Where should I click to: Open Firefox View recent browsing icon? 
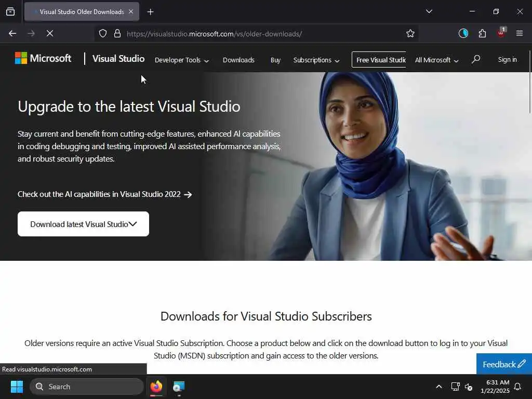pos(10,11)
